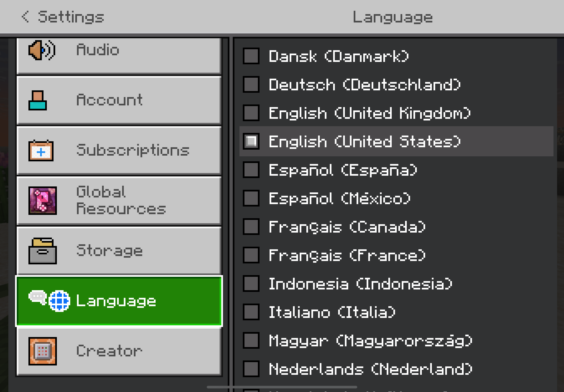The image size is (564, 392).
Task: Click the Account character icon
Action: click(x=38, y=100)
